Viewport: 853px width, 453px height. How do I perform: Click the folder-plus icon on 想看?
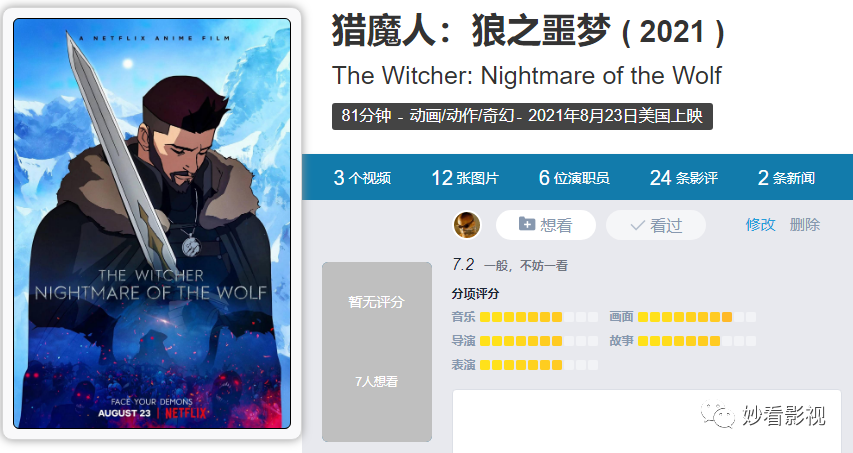527,224
